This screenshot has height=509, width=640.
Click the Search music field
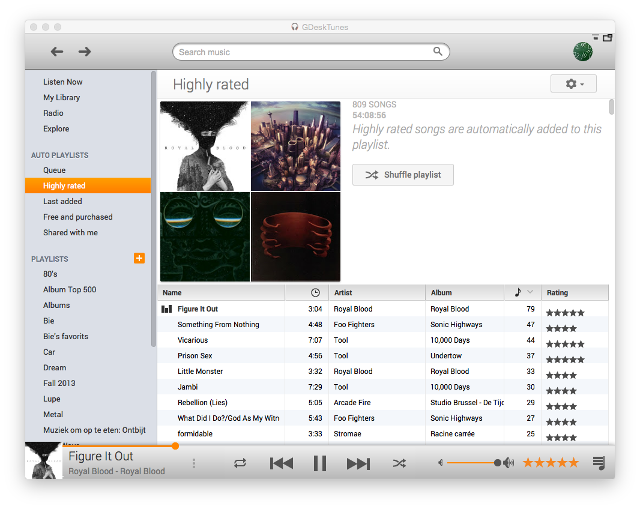click(311, 52)
